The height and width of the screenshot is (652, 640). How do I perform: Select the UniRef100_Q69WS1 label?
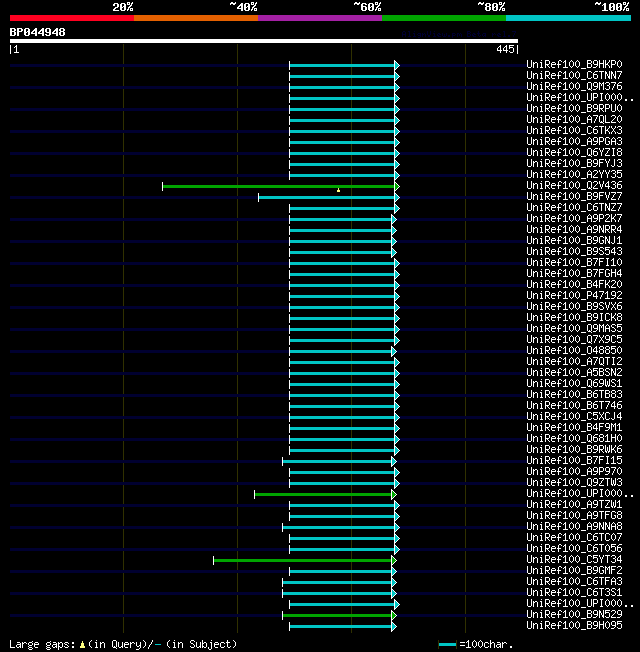(x=574, y=383)
